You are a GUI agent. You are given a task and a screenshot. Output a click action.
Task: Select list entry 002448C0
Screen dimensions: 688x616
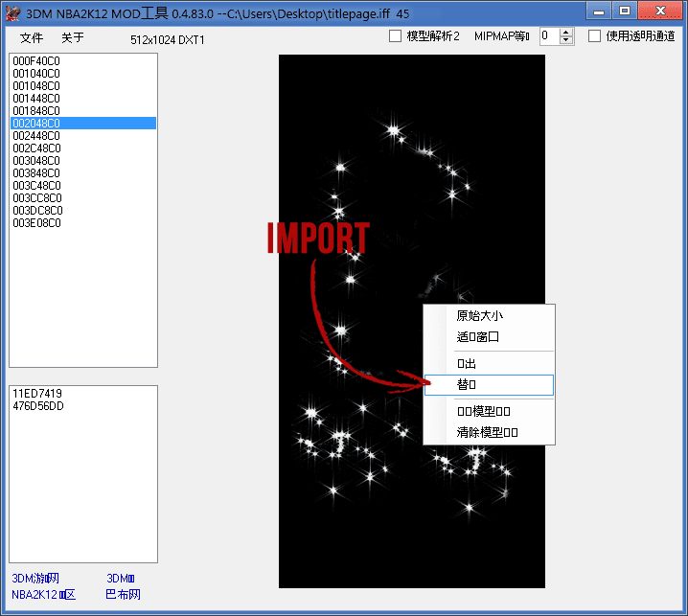point(83,136)
